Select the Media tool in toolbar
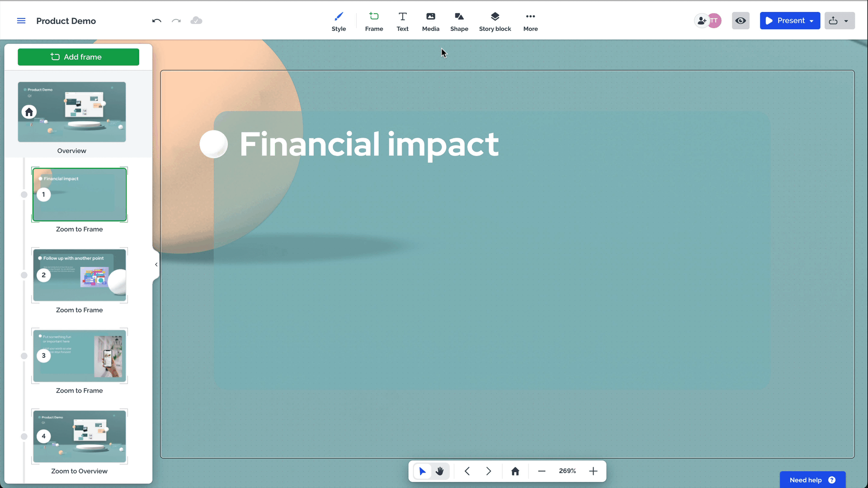 click(430, 21)
